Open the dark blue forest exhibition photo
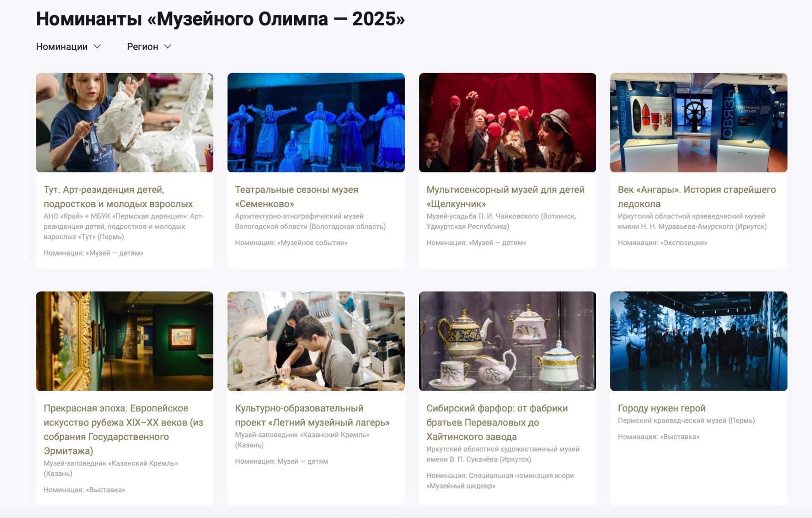The width and height of the screenshot is (812, 518). point(699,341)
